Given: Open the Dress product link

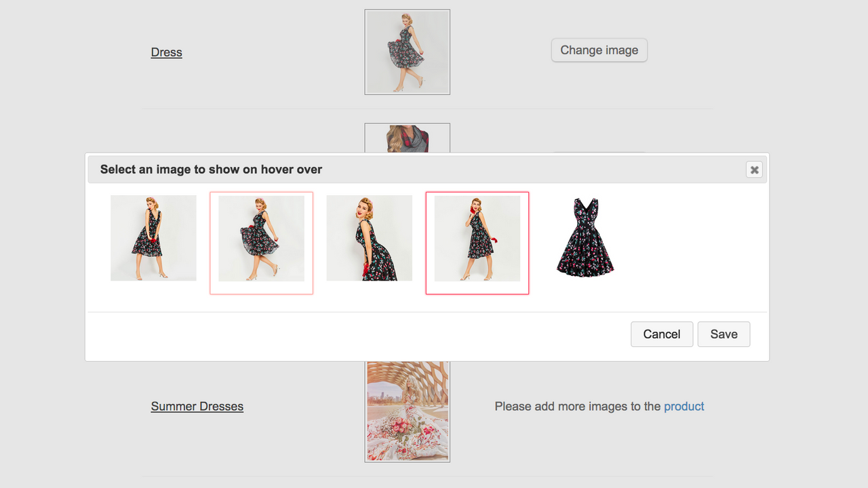Looking at the screenshot, I should coord(166,52).
